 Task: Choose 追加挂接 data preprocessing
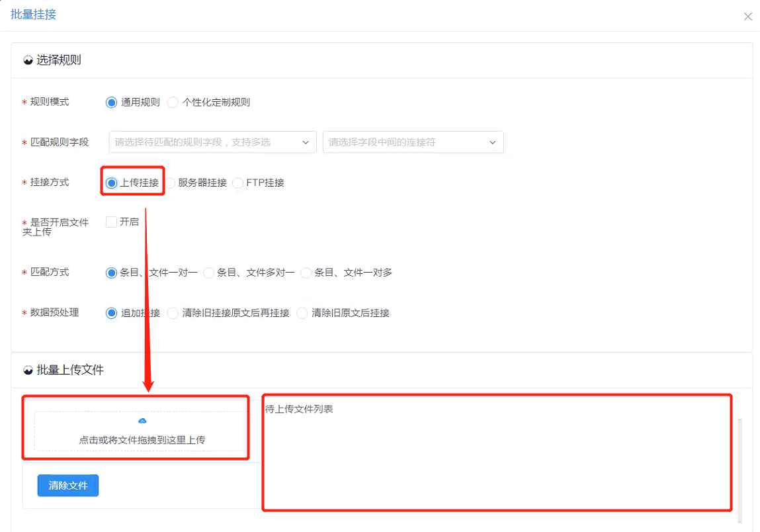coord(112,313)
